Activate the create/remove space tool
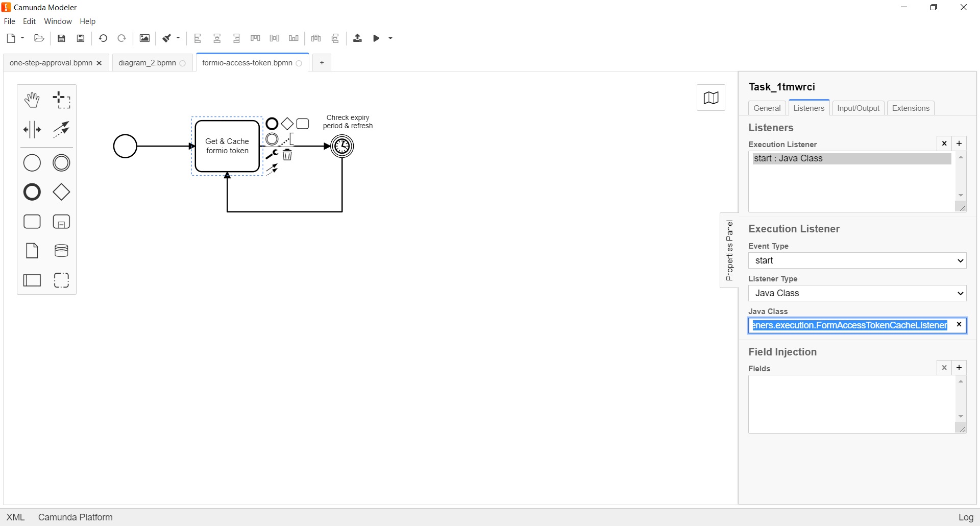 coord(32,130)
